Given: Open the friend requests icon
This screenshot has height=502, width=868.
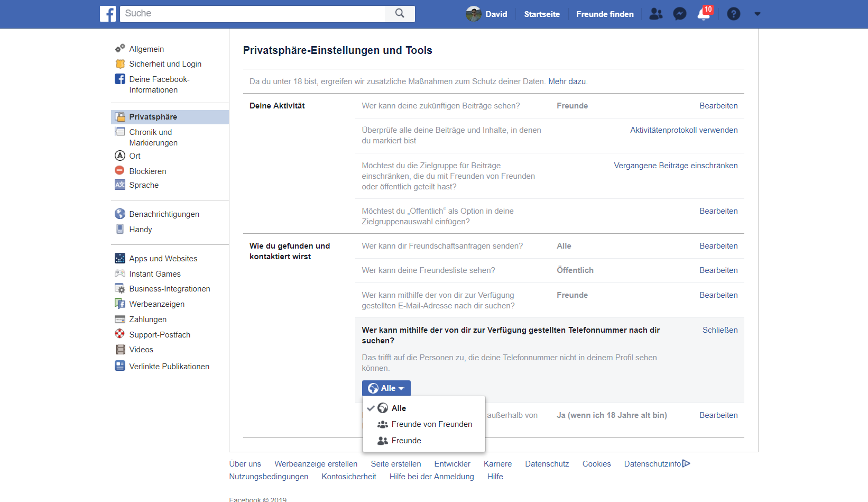Looking at the screenshot, I should 655,14.
